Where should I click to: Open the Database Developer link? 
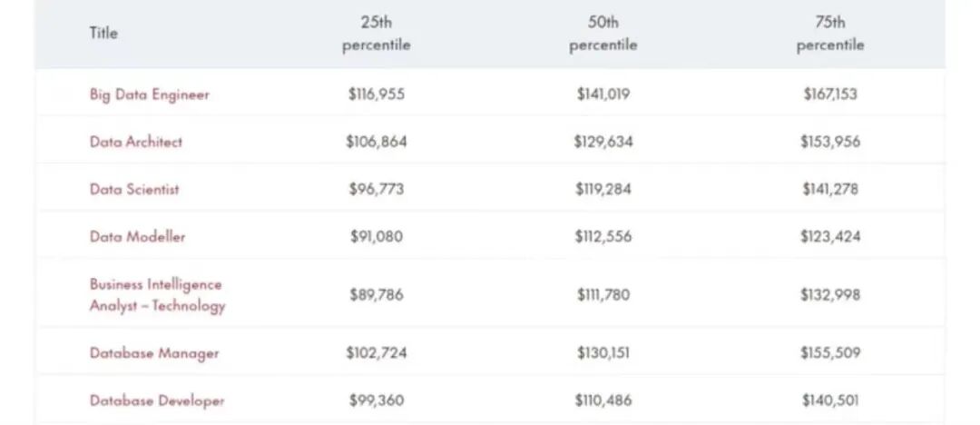click(157, 400)
